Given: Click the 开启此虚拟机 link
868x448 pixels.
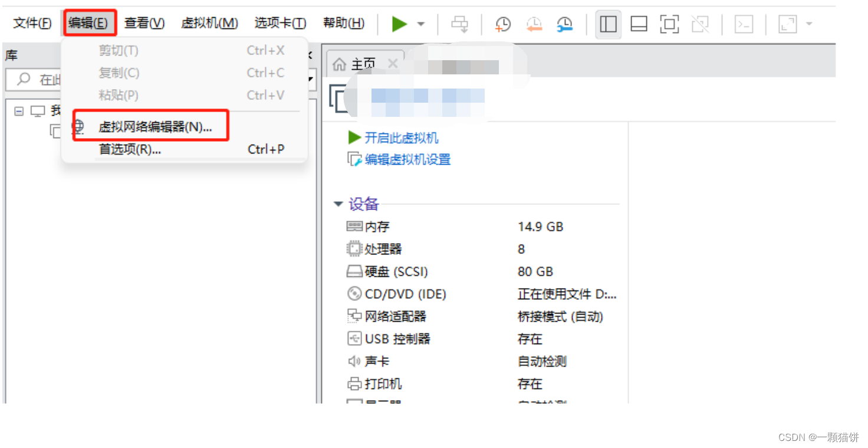Looking at the screenshot, I should [402, 138].
